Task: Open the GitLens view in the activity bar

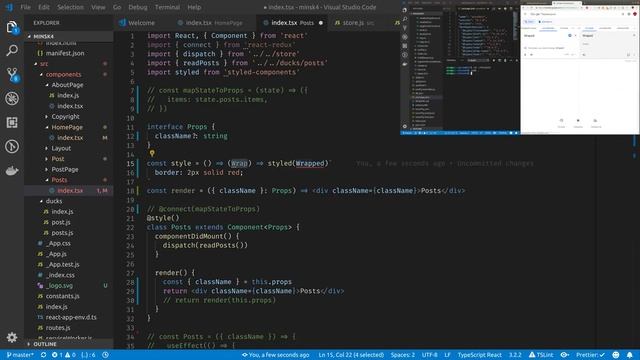Action: [12, 147]
